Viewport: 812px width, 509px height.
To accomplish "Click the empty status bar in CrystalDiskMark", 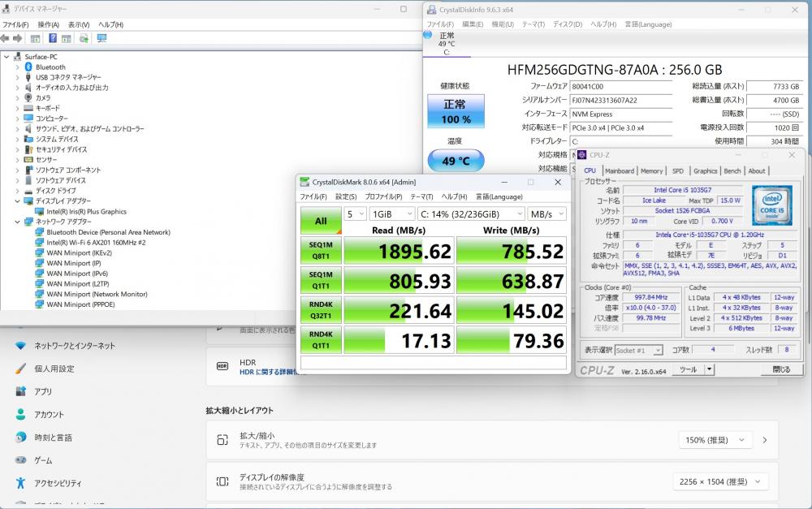I will pyautogui.click(x=434, y=362).
